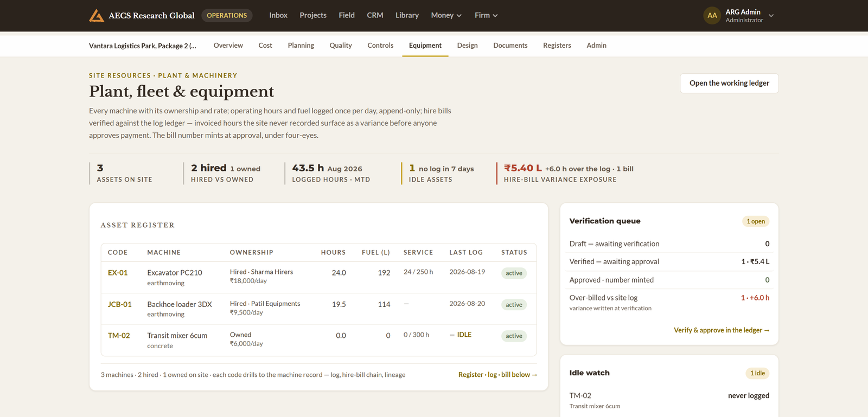868x417 pixels.
Task: Click the Open the working ledger button
Action: (729, 83)
